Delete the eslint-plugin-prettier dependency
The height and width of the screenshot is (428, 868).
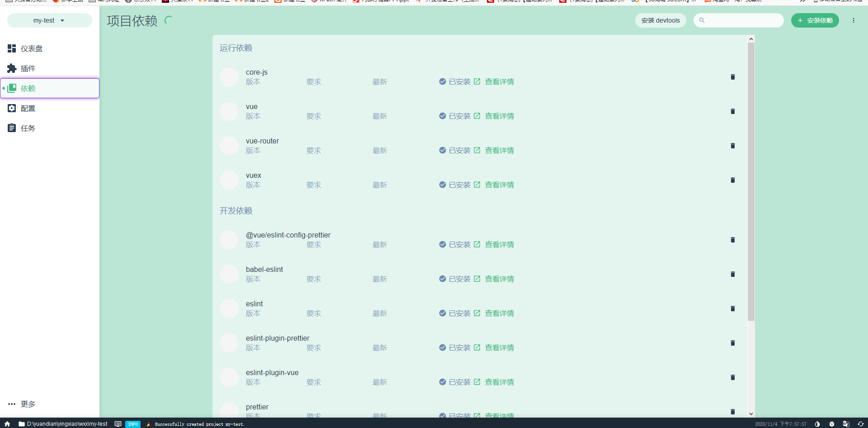click(x=733, y=343)
